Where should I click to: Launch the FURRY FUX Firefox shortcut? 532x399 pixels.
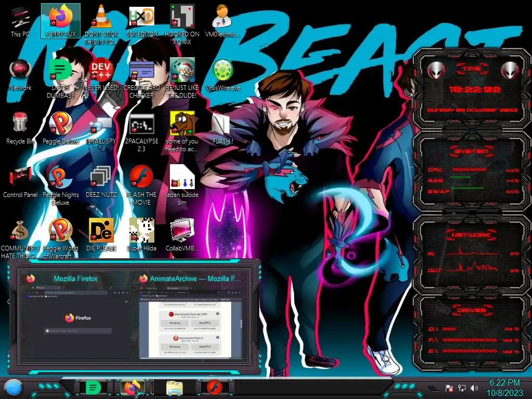click(61, 21)
